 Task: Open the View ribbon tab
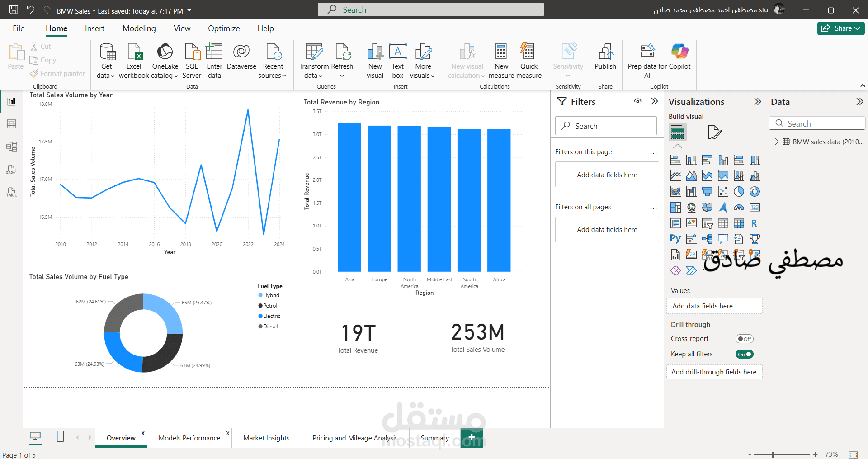(x=182, y=28)
